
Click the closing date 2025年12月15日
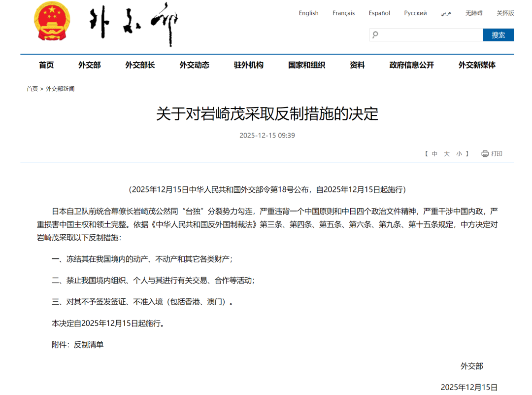[x=469, y=387]
